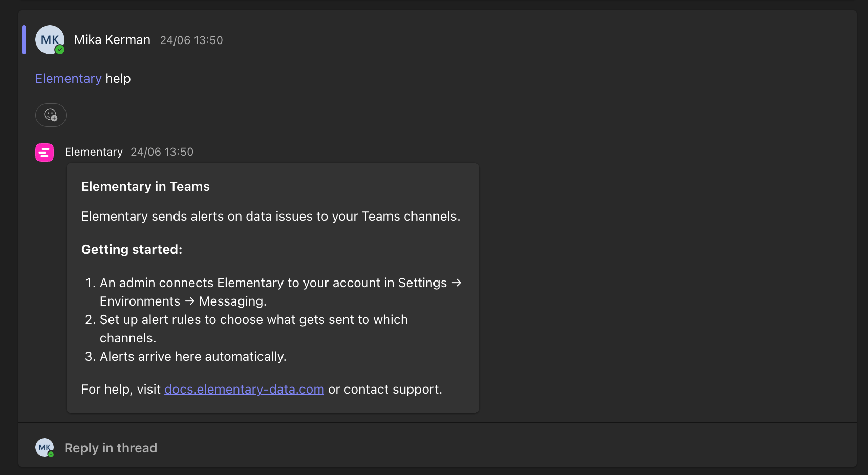Click the sentence about Elementary sending alerts
Image resolution: width=868 pixels, height=475 pixels.
tap(271, 217)
